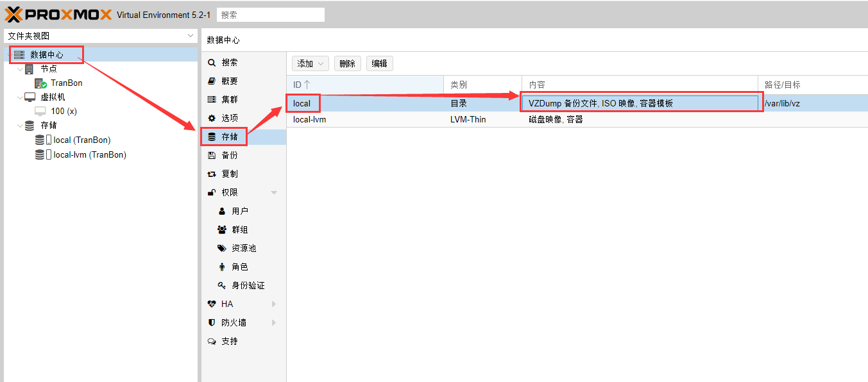Screen dimensions: 868x382
Task: Open the 群组 groups entry
Action: [x=240, y=229]
